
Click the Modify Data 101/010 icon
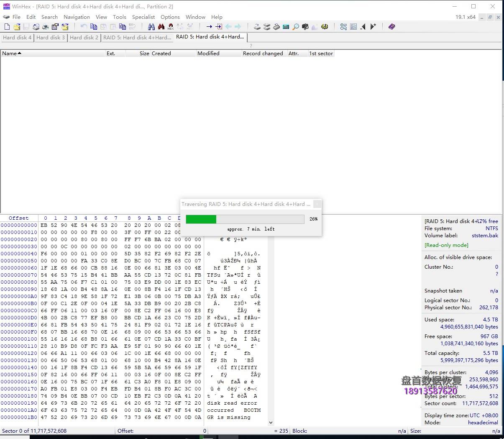[x=132, y=27]
